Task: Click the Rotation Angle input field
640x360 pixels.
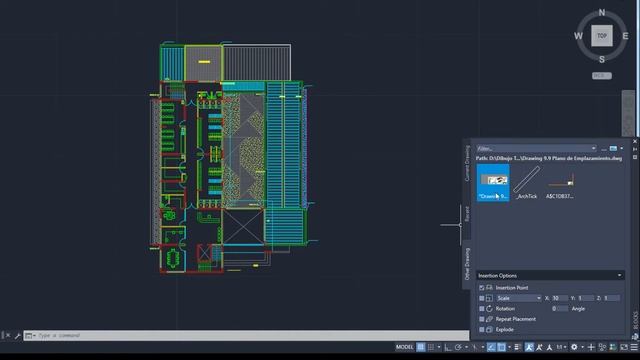Action: coord(559,309)
